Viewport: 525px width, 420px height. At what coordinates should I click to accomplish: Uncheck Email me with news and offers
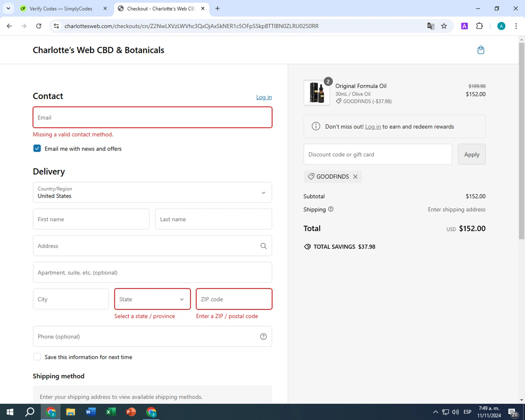(x=37, y=148)
